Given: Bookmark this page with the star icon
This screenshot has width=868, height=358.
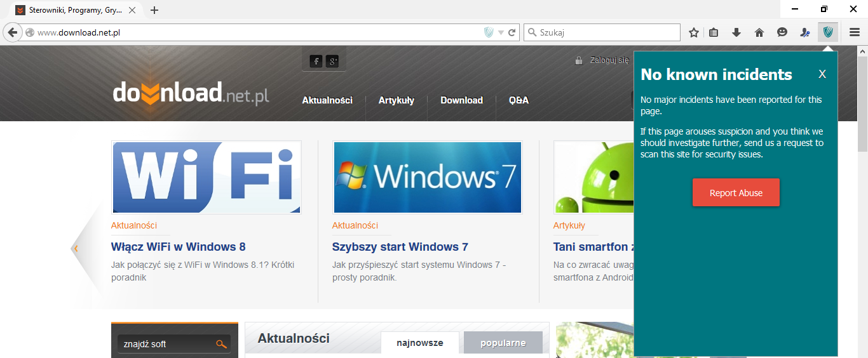Looking at the screenshot, I should pos(694,32).
